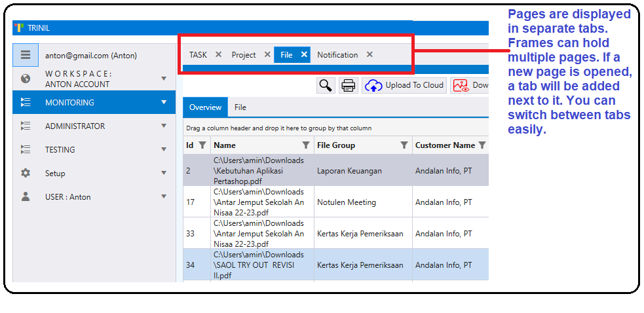The image size is (644, 313).
Task: Click the magnifier search icon
Action: tap(325, 85)
